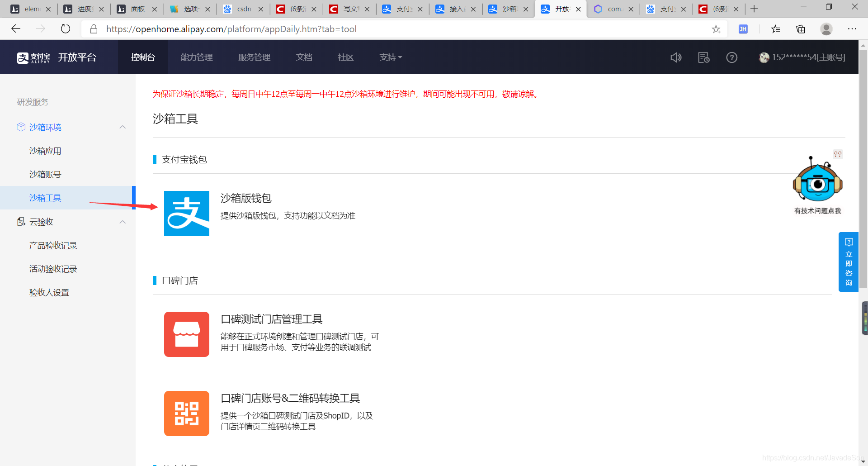This screenshot has width=868, height=466.
Task: Open 活动验收记录 in the sidebar
Action: [x=53, y=269]
